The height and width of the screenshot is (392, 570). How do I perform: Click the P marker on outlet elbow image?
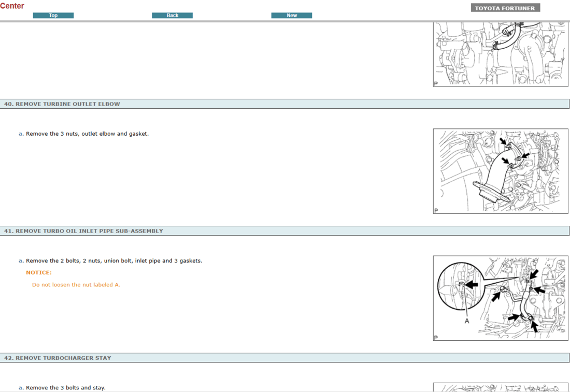(436, 209)
